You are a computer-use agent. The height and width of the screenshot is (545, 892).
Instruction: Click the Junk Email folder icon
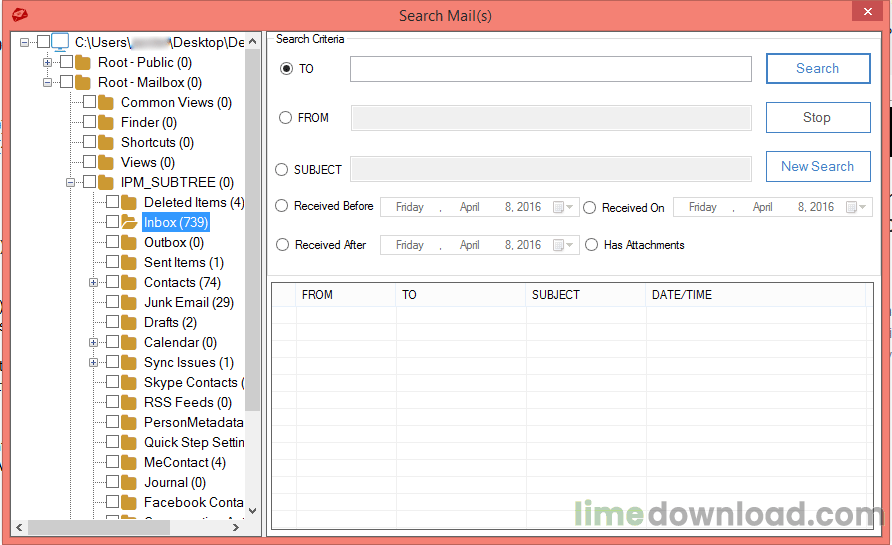pyautogui.click(x=128, y=302)
